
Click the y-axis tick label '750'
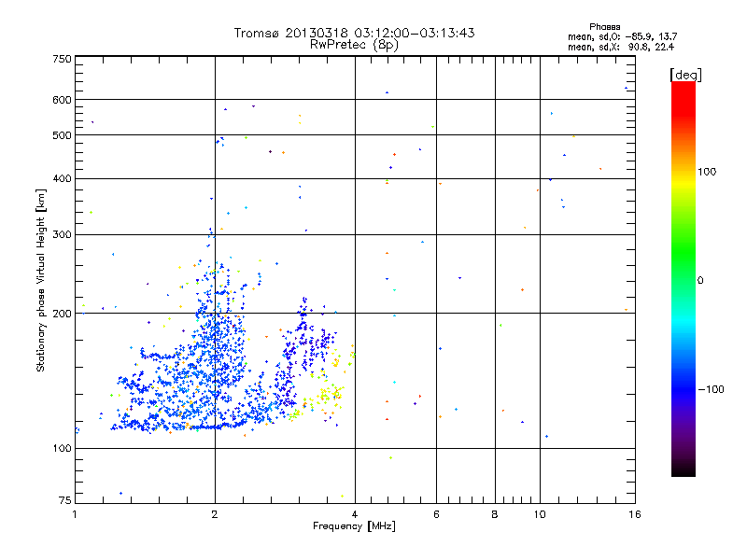click(62, 59)
